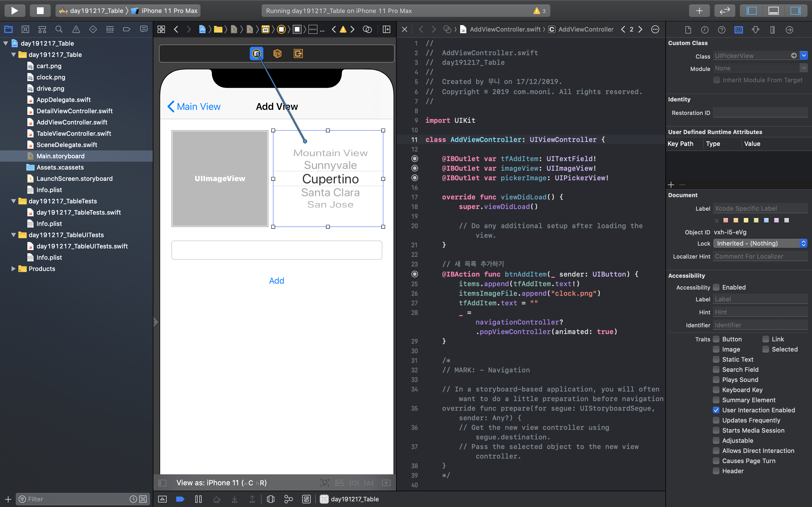This screenshot has width=812, height=507.
Task: Open the Library plus button
Action: pos(699,11)
